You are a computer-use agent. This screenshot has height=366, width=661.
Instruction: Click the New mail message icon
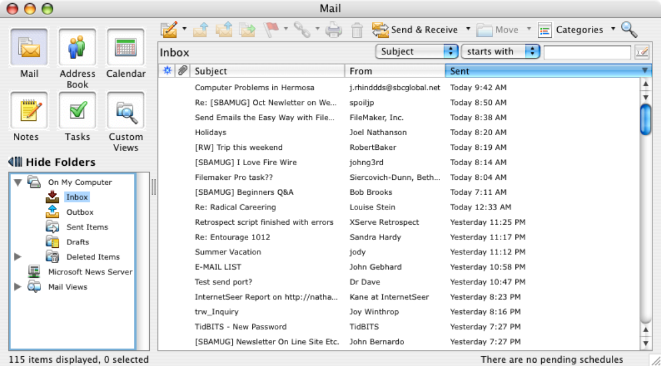[x=169, y=30]
